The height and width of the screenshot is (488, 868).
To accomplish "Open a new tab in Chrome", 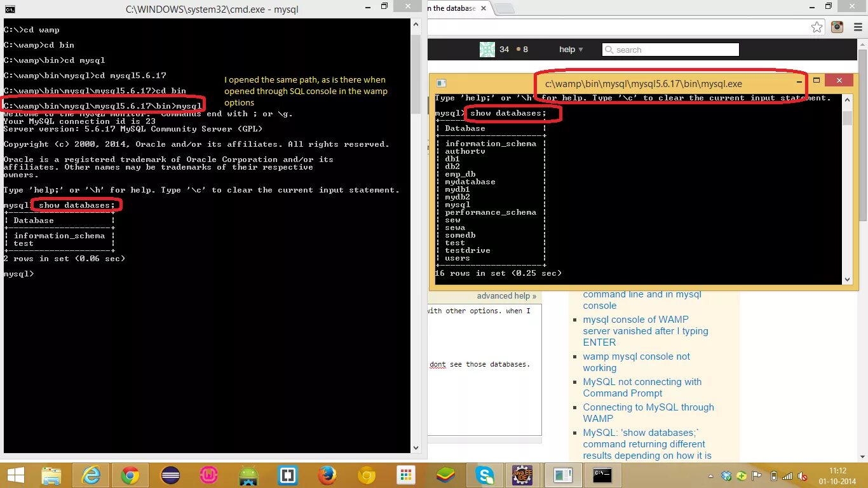I will tap(504, 9).
